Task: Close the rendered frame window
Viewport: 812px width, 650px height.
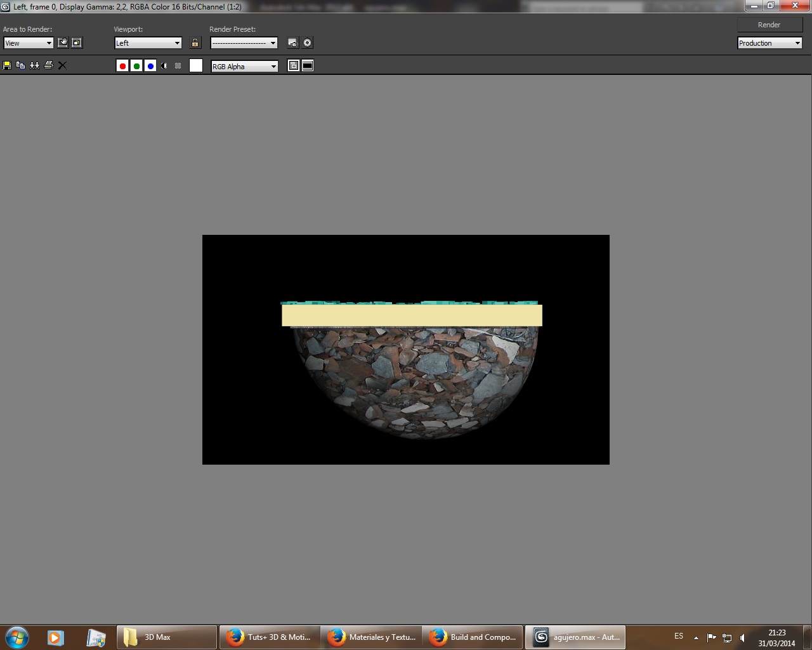Action: click(795, 6)
